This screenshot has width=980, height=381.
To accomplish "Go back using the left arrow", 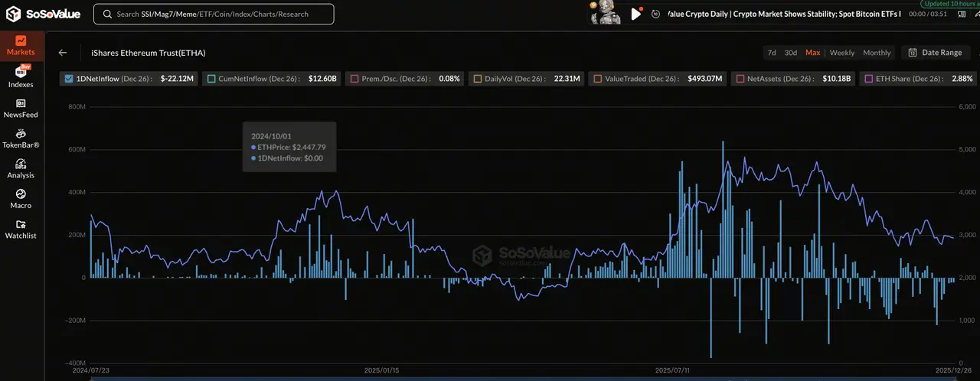I will pyautogui.click(x=63, y=53).
